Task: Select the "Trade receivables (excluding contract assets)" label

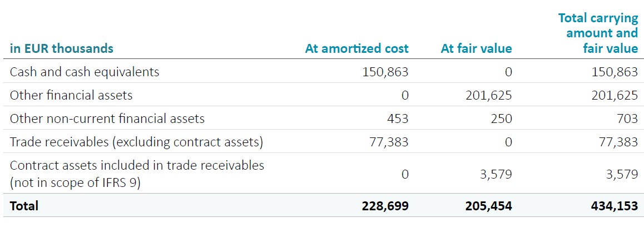Action: [x=136, y=142]
